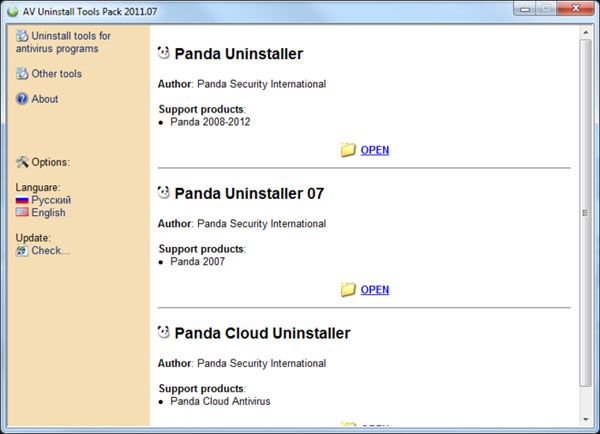This screenshot has height=434, width=600.
Task: Click folder icon under Panda 2008-2012
Action: coord(348,150)
